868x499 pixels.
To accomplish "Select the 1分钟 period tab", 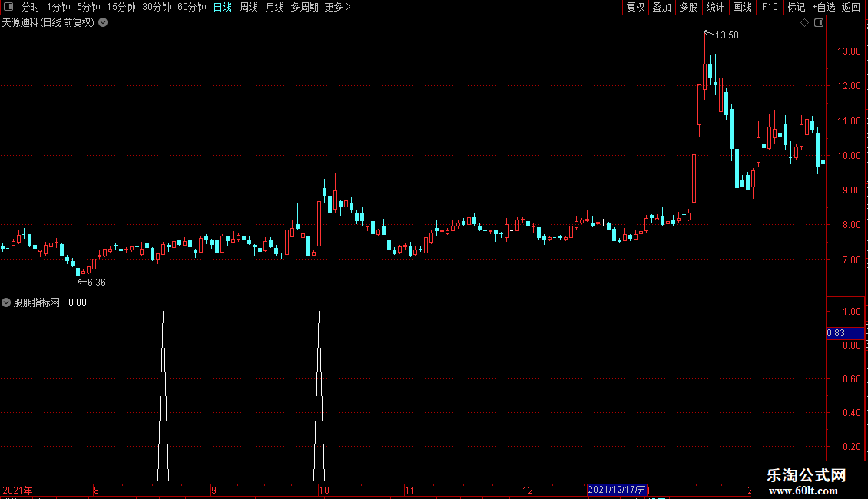I will [x=58, y=7].
